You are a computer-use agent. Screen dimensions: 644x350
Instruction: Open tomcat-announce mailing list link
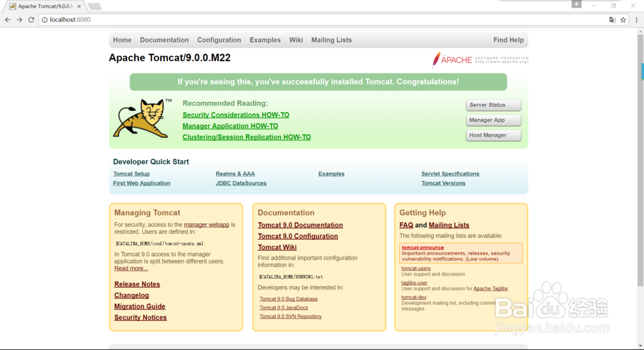(x=422, y=248)
